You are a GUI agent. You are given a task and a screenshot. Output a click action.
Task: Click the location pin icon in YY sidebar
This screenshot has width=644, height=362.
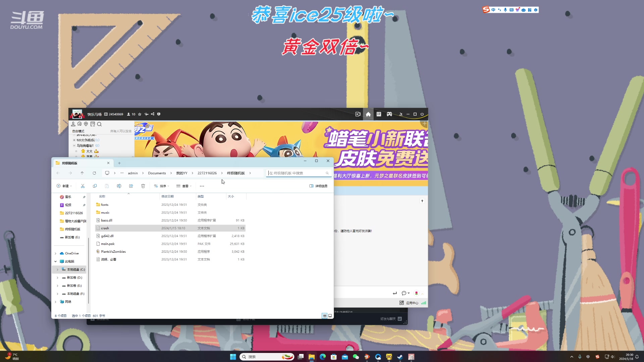86,124
